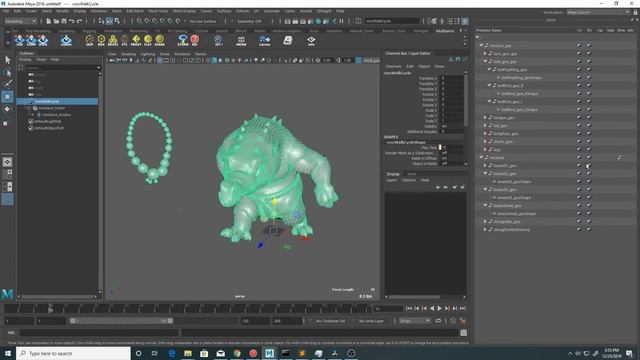Activate the Rotate tool in toolbox
The height and width of the screenshot is (360, 640).
click(x=7, y=109)
